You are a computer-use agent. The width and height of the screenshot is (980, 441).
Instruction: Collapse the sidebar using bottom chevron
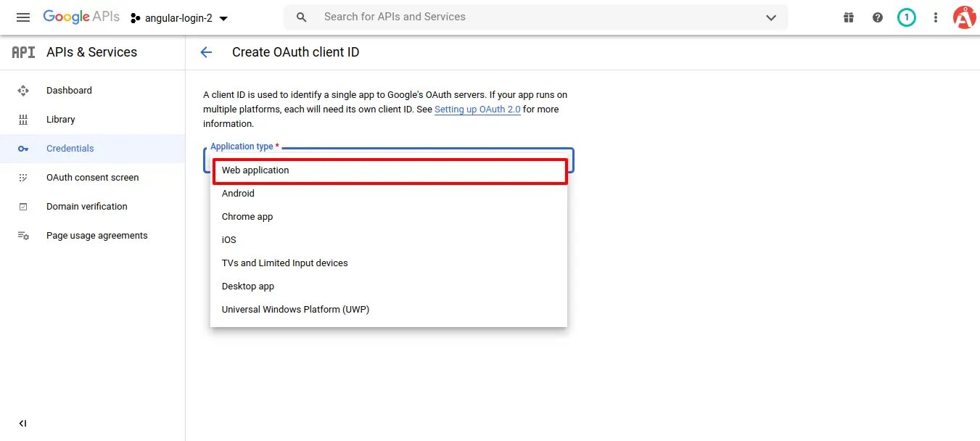click(22, 424)
